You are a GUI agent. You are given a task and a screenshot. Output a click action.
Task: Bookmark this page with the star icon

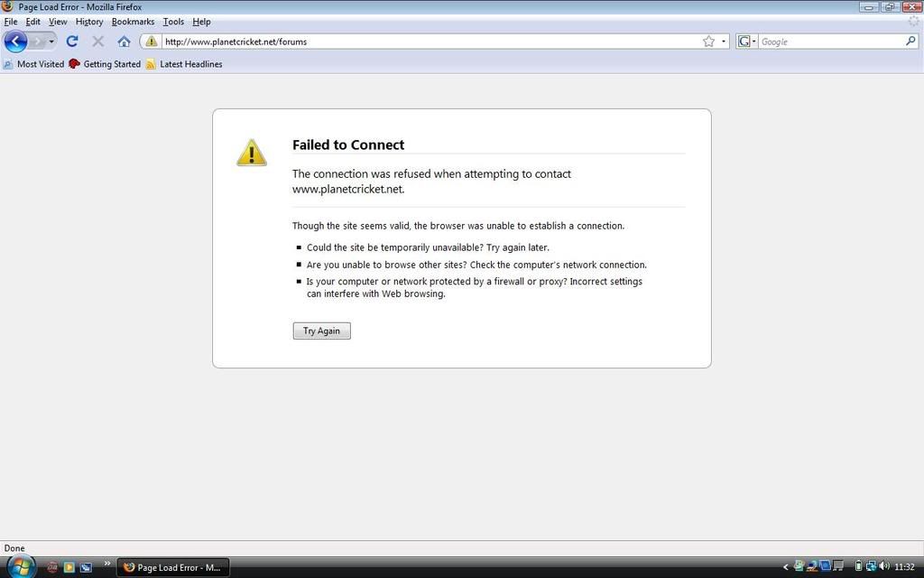coord(709,42)
